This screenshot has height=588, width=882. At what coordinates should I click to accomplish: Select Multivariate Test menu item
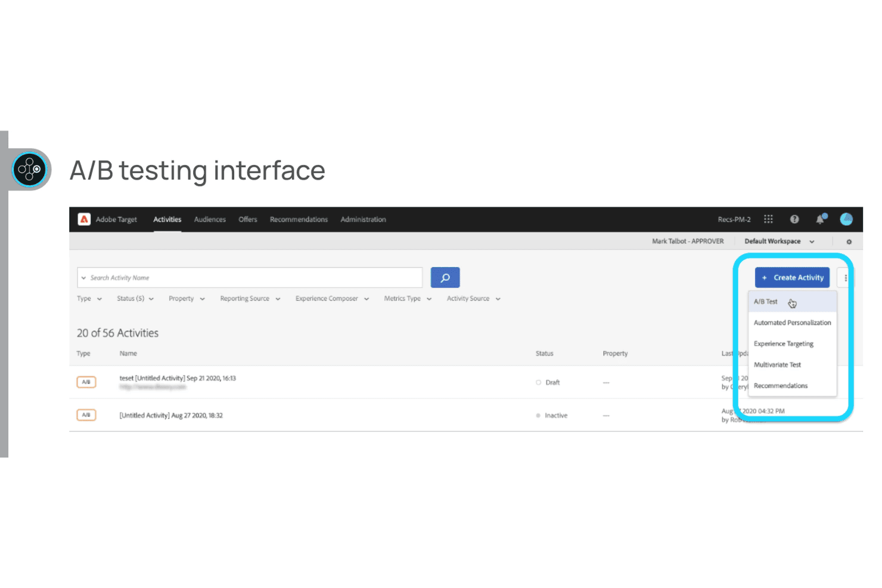[x=793, y=365]
